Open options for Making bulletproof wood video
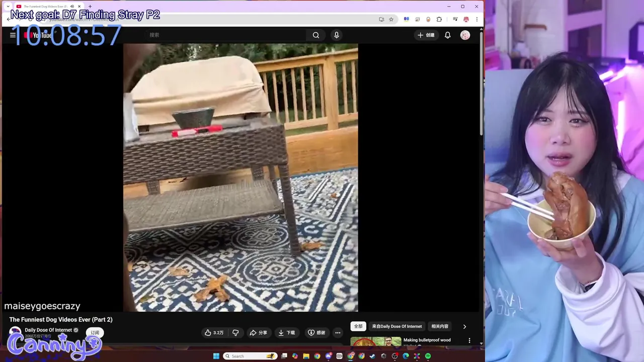 [469, 340]
